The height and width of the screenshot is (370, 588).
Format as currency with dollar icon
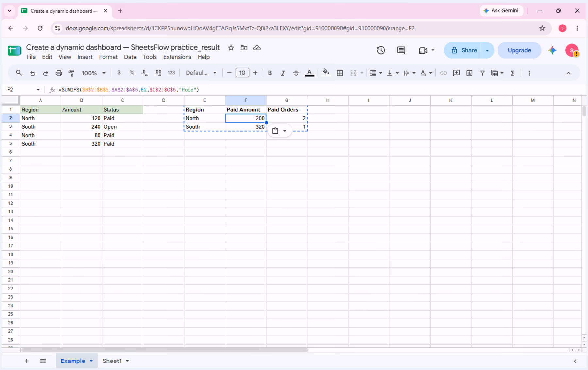(119, 73)
